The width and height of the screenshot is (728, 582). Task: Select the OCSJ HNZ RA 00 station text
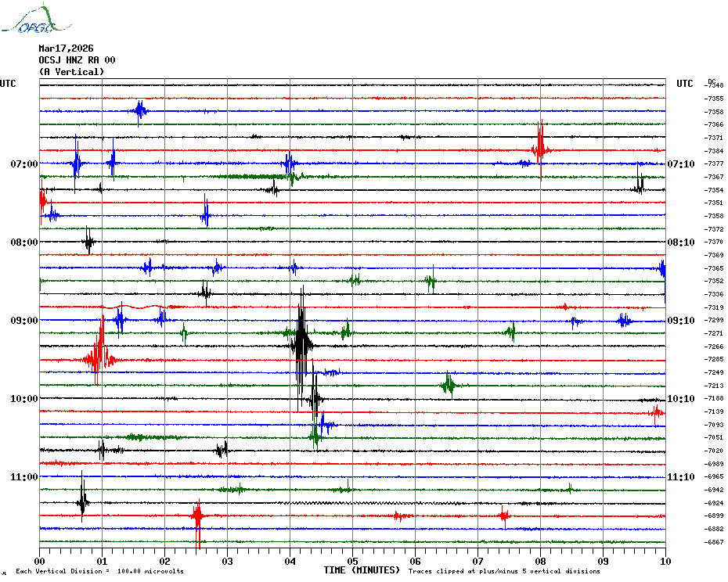(x=77, y=60)
